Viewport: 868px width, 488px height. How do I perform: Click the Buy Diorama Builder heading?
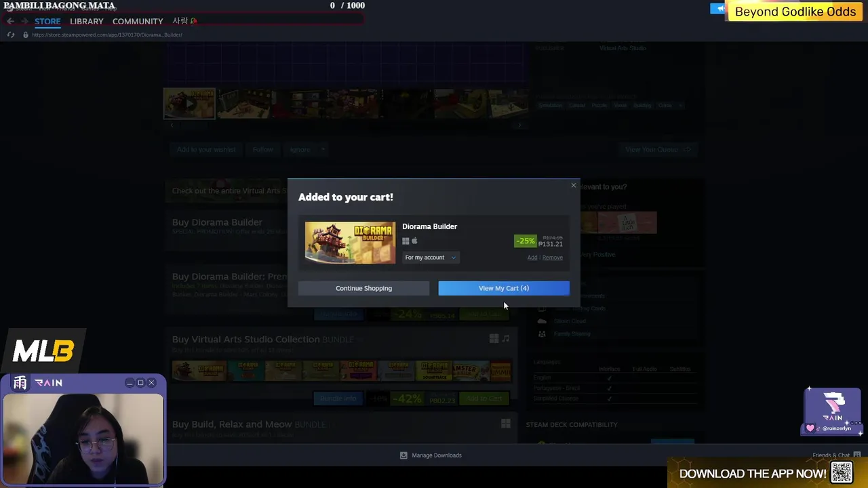point(217,222)
